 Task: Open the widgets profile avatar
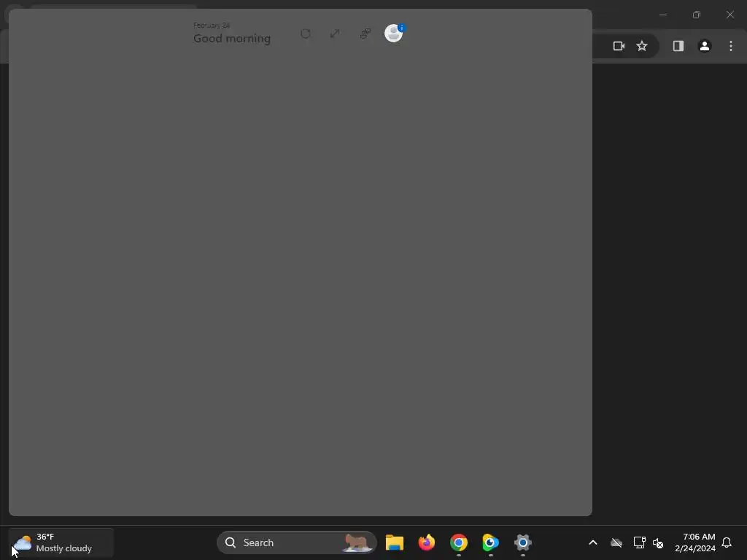tap(393, 34)
